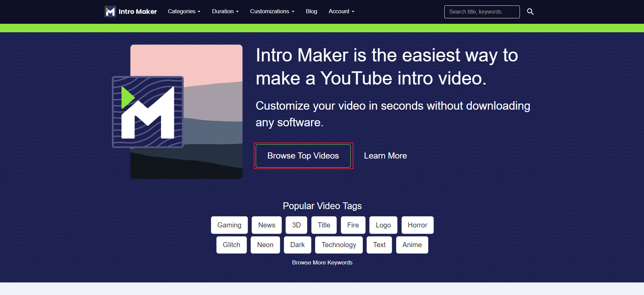
Task: Open the Categories dropdown menu
Action: pyautogui.click(x=184, y=12)
